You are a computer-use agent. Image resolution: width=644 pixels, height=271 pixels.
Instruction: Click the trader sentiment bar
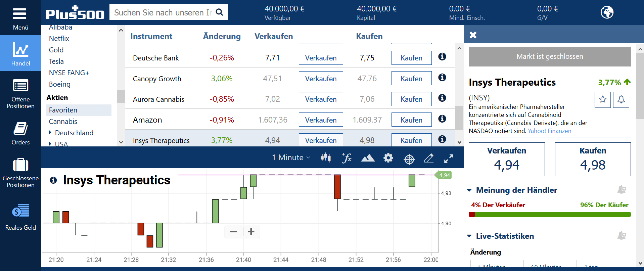pos(550,214)
